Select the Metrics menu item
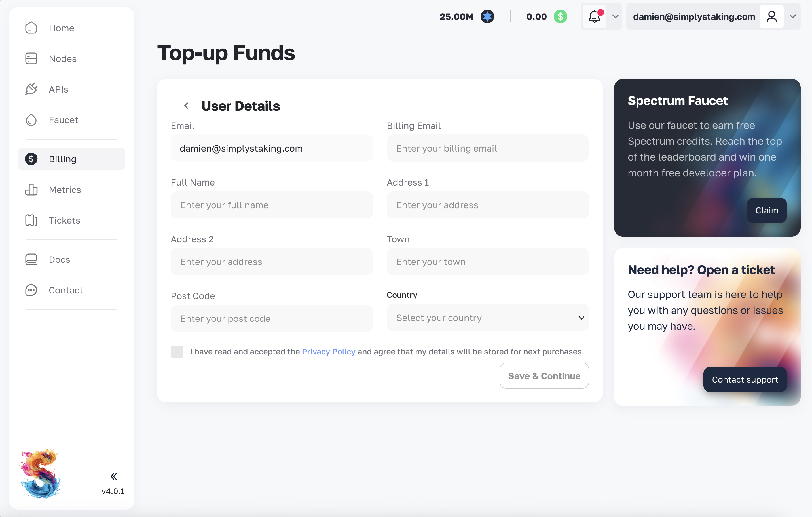 pos(71,190)
